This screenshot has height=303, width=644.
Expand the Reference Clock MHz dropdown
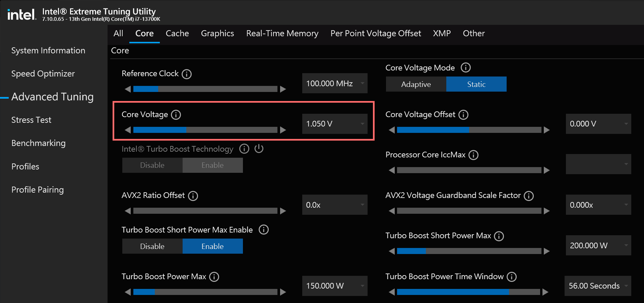pyautogui.click(x=362, y=83)
